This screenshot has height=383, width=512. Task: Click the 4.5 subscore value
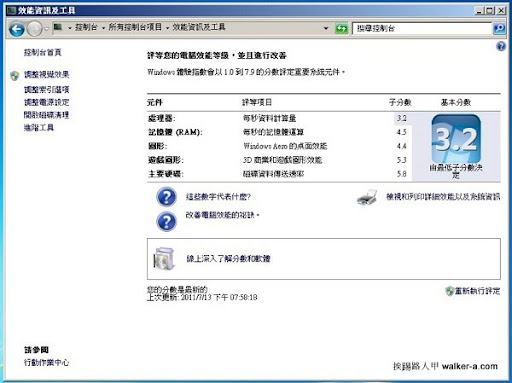(x=402, y=132)
